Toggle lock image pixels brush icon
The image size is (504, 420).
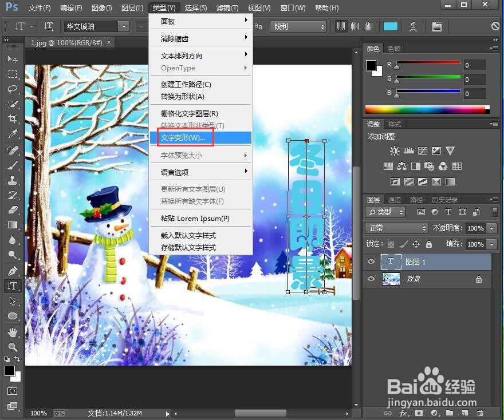click(403, 244)
